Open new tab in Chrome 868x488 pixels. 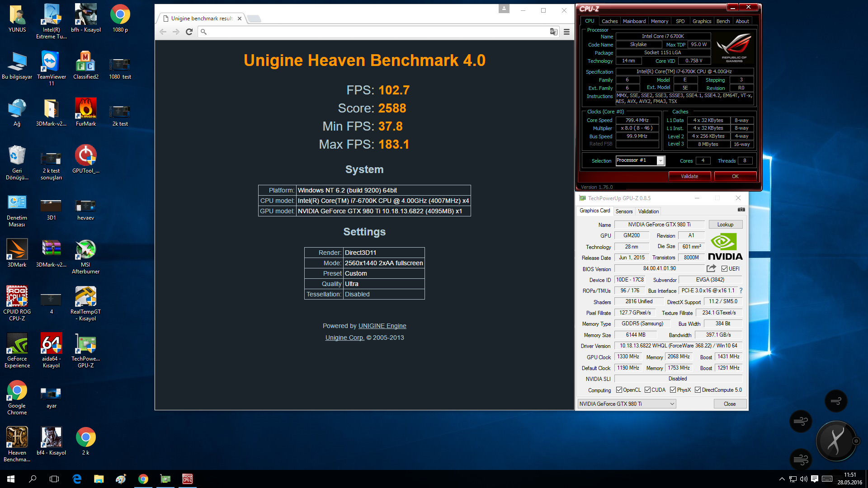(254, 19)
